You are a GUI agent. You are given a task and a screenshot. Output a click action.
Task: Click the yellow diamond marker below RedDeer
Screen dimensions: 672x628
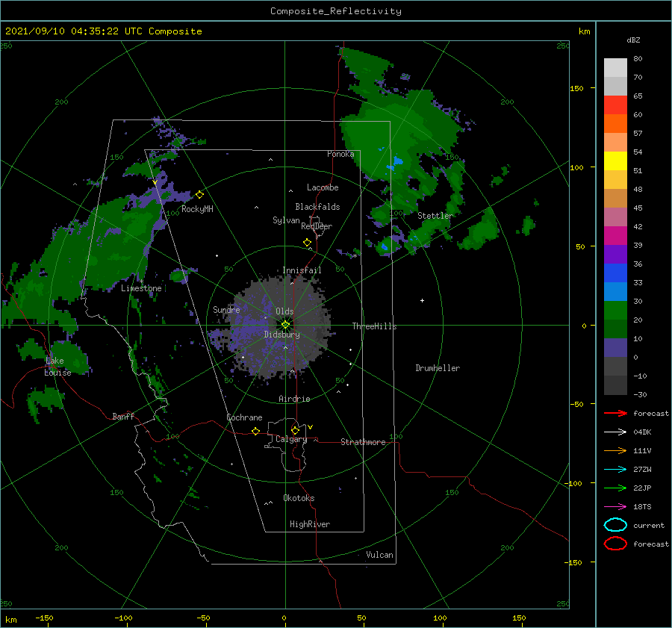(x=308, y=243)
